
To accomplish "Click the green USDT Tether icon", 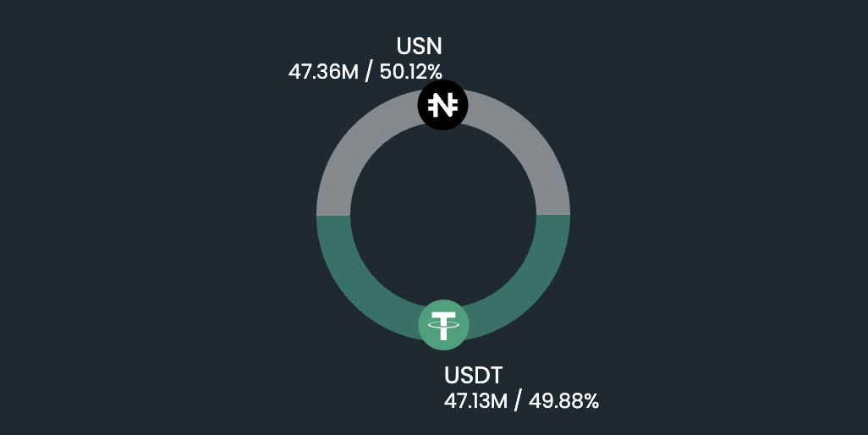I will point(443,324).
